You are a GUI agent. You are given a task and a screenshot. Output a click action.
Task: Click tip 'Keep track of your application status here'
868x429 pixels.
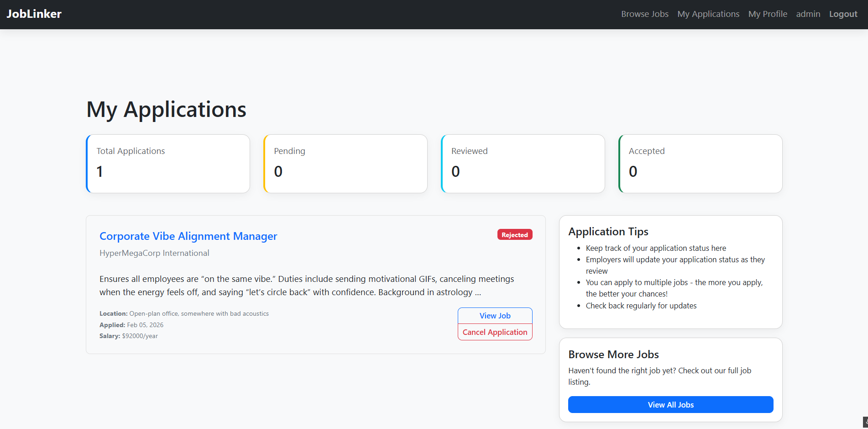coord(656,248)
